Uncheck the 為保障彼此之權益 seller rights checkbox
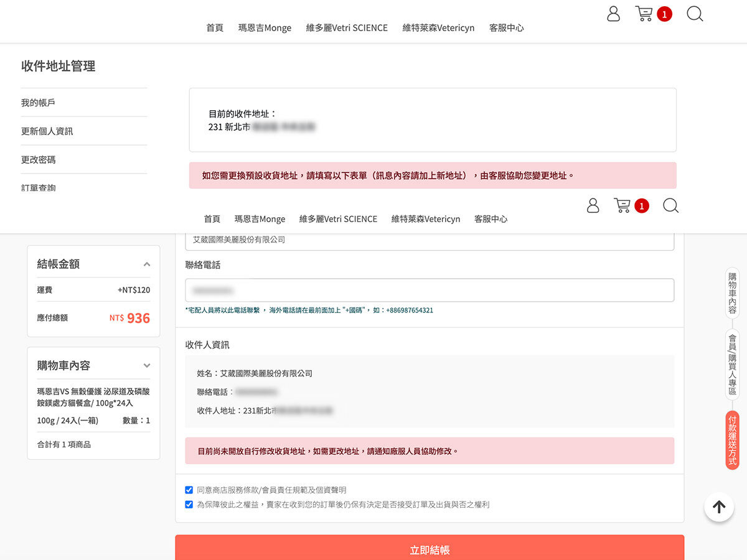 click(189, 505)
